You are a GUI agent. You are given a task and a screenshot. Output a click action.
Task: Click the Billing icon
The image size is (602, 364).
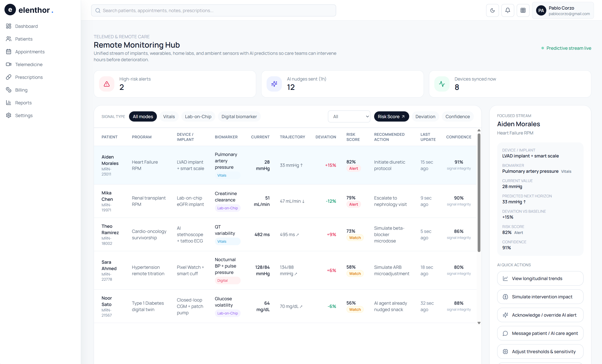point(9,90)
